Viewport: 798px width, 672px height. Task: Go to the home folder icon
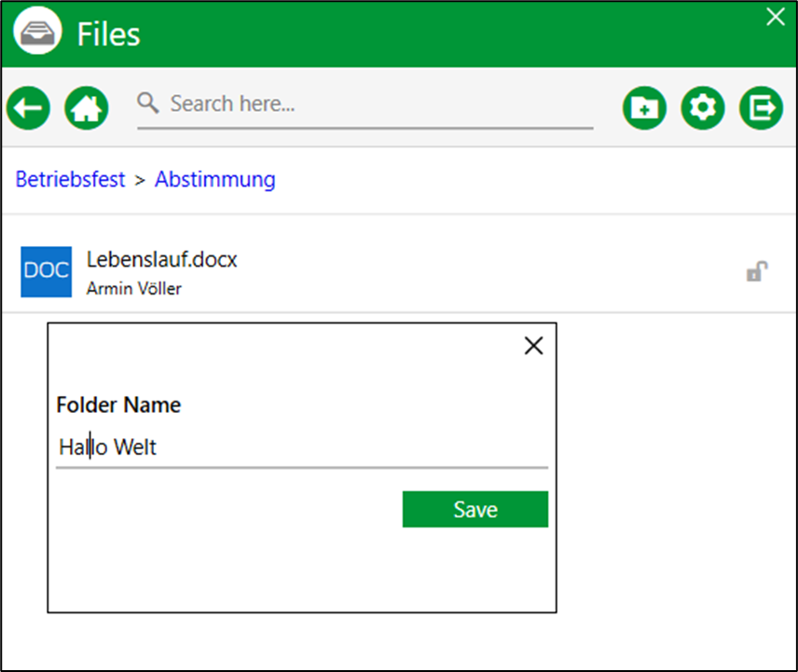[x=87, y=108]
